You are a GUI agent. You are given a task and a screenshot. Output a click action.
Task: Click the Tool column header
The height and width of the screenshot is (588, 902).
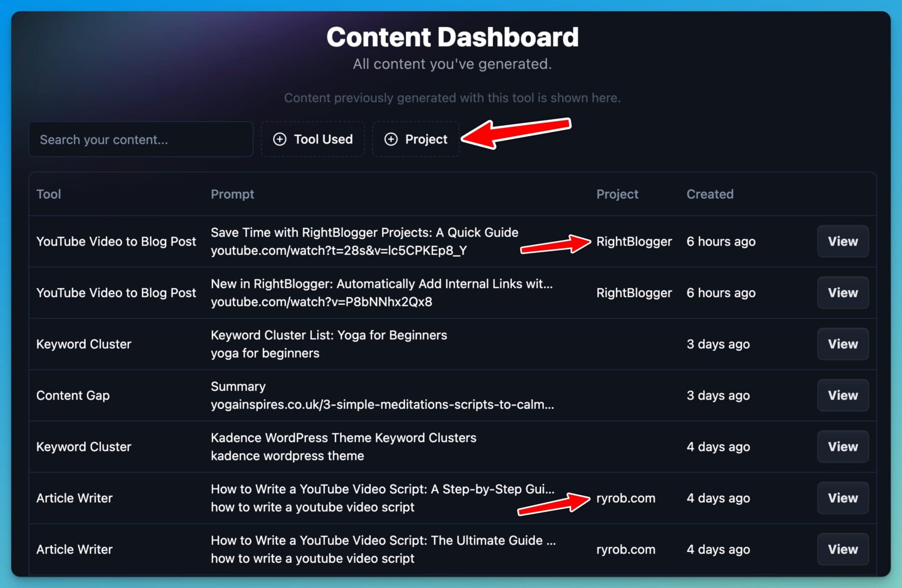click(48, 194)
